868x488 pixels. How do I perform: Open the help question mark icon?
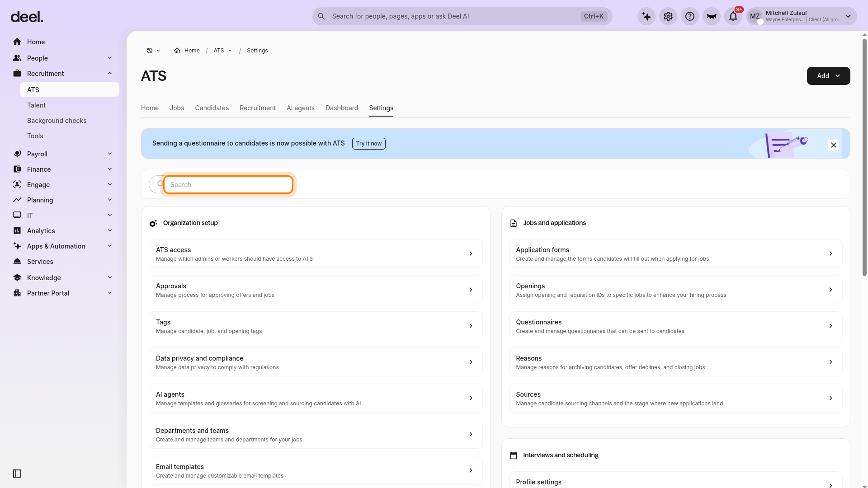pyautogui.click(x=690, y=16)
